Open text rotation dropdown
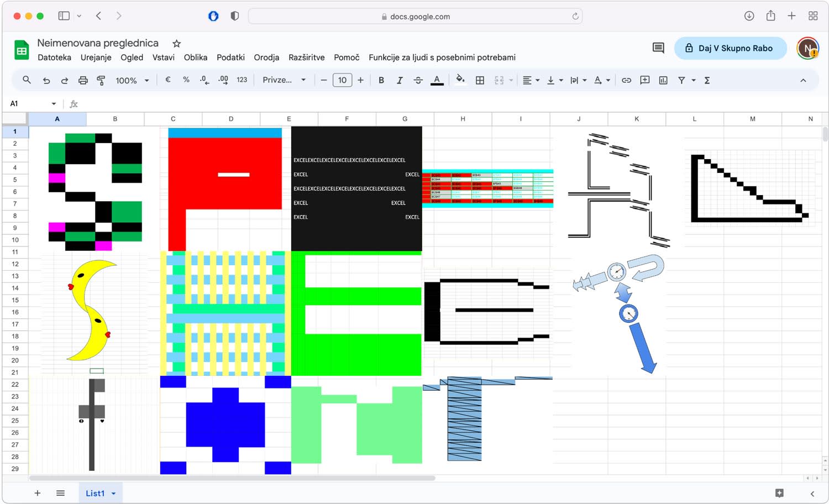This screenshot has width=829, height=504. [602, 80]
